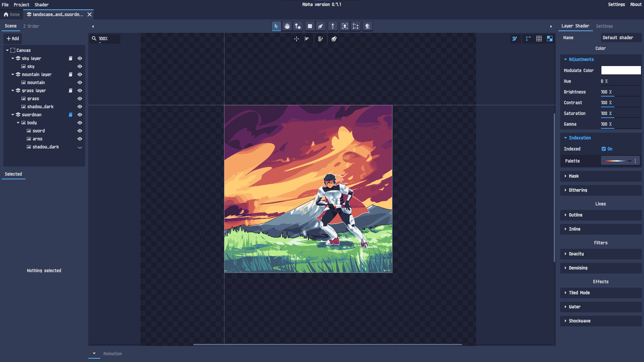Click the center view crosshair icon
Screen dimensions: 644x362
297,39
